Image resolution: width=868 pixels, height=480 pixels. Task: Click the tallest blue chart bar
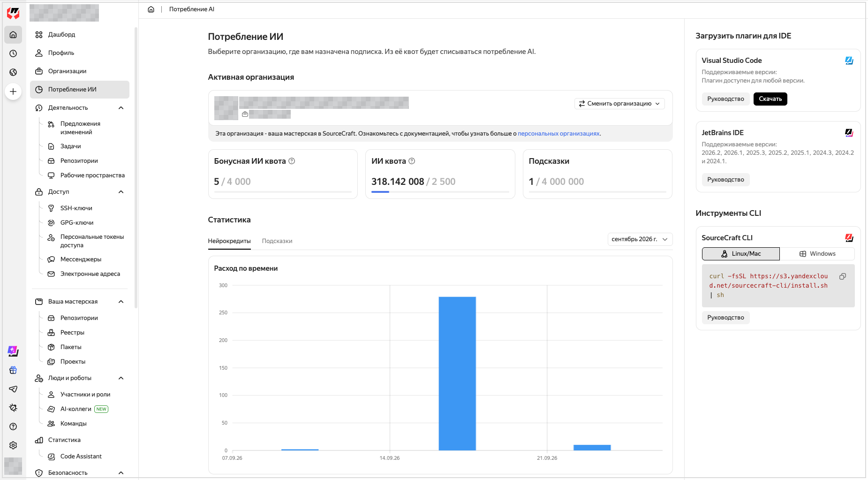click(457, 373)
